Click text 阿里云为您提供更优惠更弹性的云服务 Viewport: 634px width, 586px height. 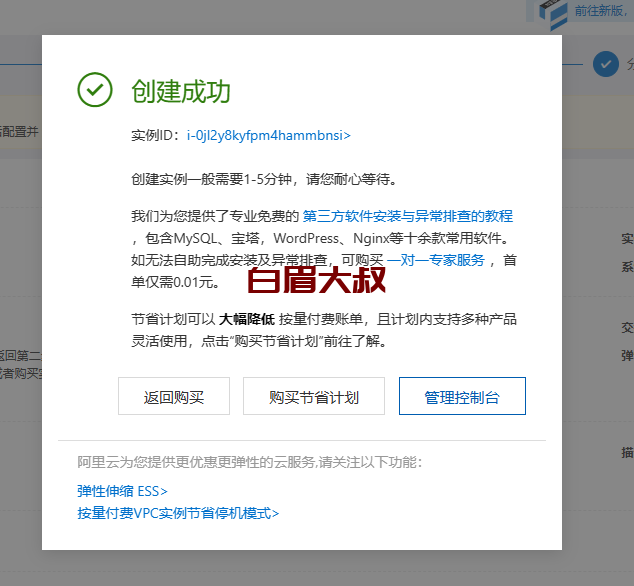pos(196,462)
